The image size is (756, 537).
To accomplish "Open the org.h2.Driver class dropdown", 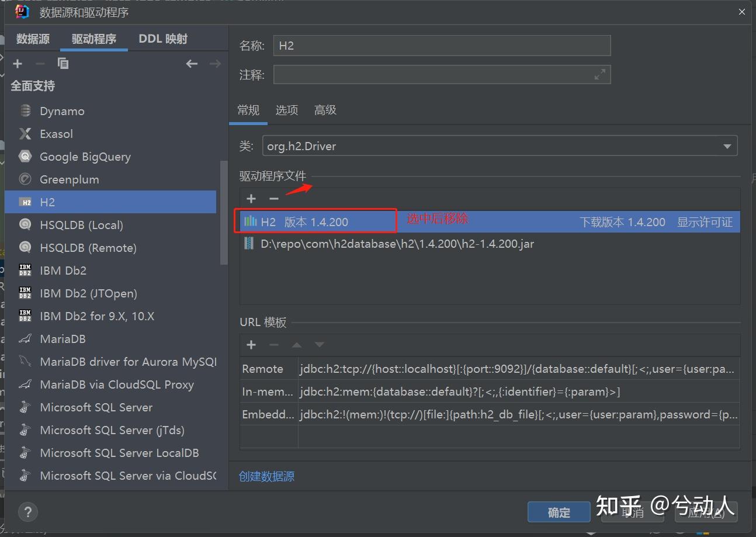I will tap(727, 145).
